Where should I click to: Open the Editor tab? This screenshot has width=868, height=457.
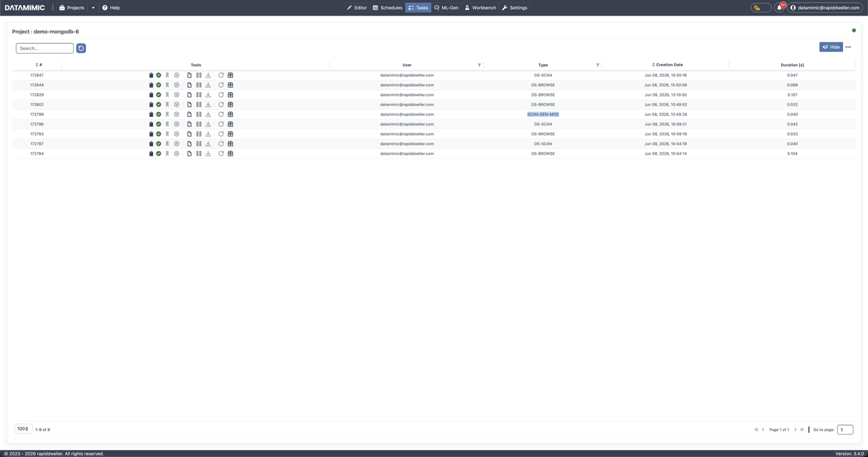(357, 8)
